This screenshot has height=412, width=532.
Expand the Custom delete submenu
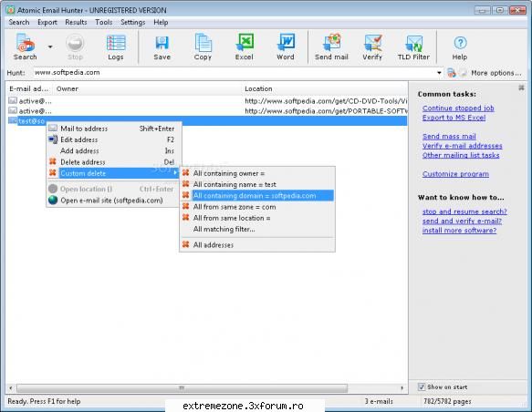point(112,173)
